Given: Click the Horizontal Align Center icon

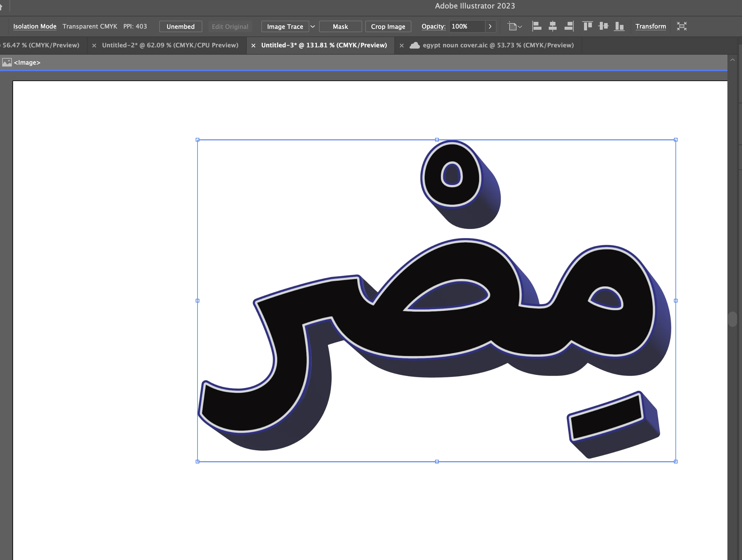Looking at the screenshot, I should point(552,26).
